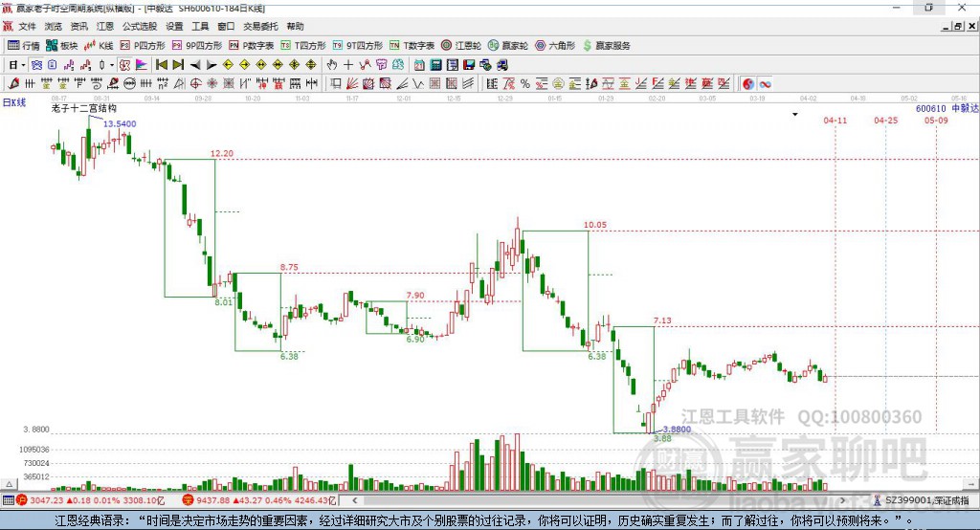Viewport: 980px width, 530px height.
Task: Click the 日K线 period label
Action: coord(14,102)
